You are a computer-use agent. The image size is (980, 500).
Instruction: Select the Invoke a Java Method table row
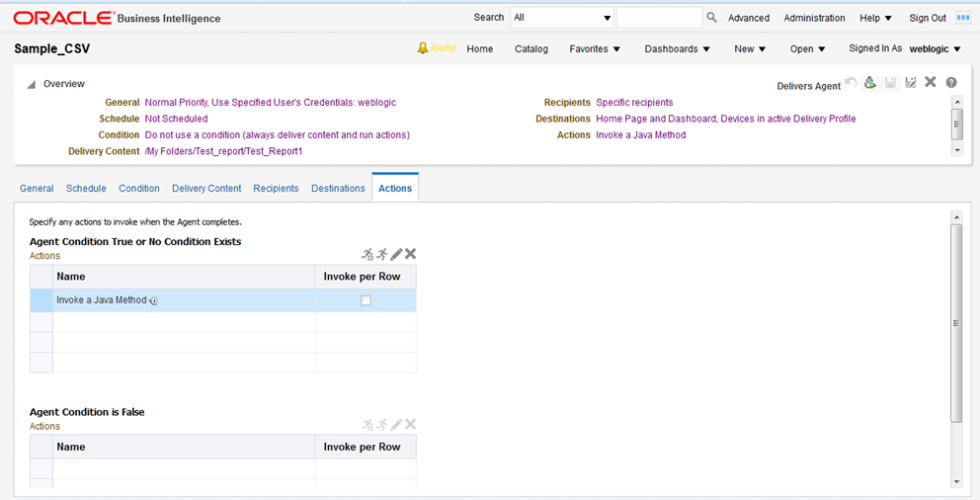point(223,300)
